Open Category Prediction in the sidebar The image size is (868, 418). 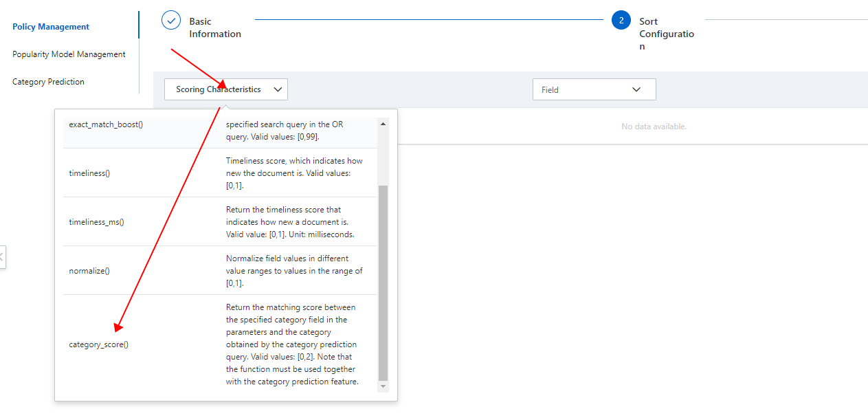pyautogui.click(x=48, y=82)
